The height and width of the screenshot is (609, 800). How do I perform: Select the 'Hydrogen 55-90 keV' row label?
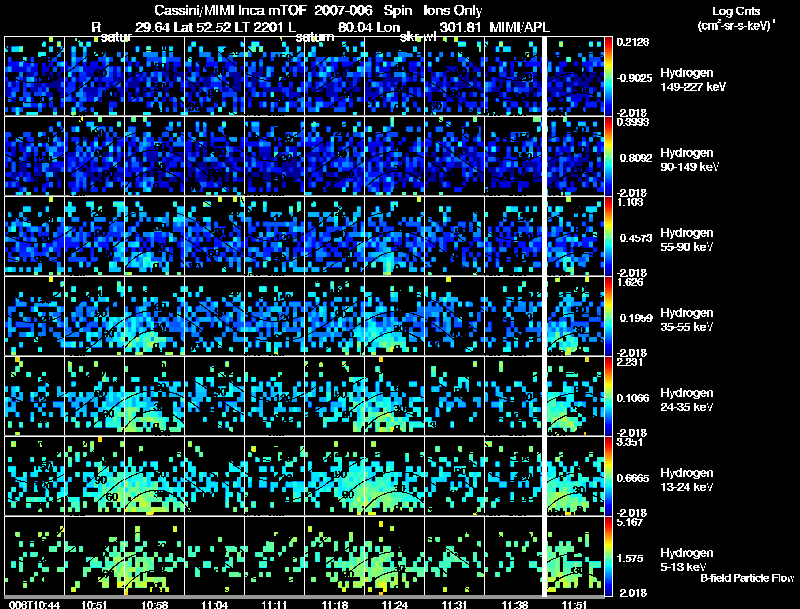[687, 240]
